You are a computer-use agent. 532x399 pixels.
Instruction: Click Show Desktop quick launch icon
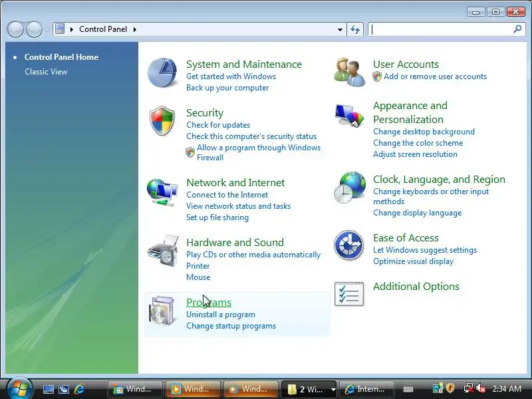[48, 389]
